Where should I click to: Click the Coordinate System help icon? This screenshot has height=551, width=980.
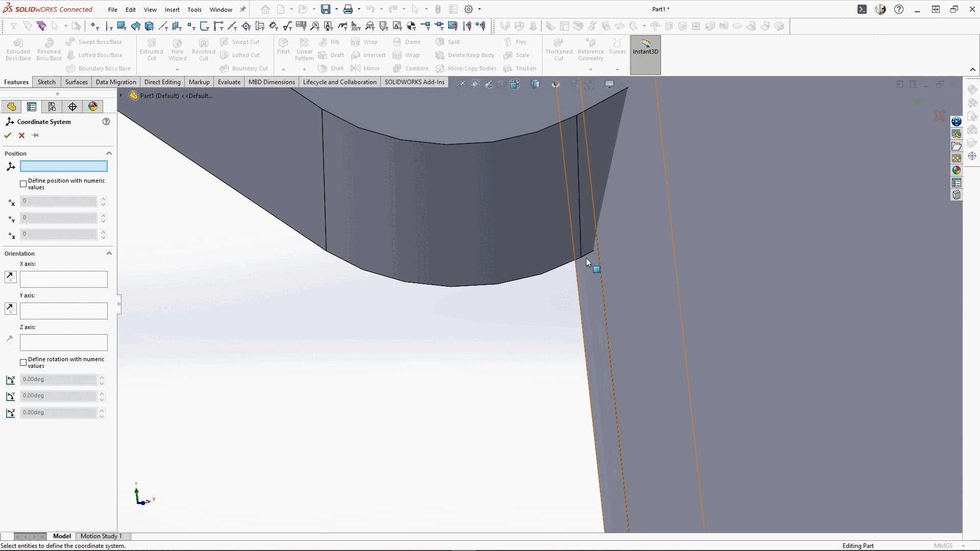106,121
